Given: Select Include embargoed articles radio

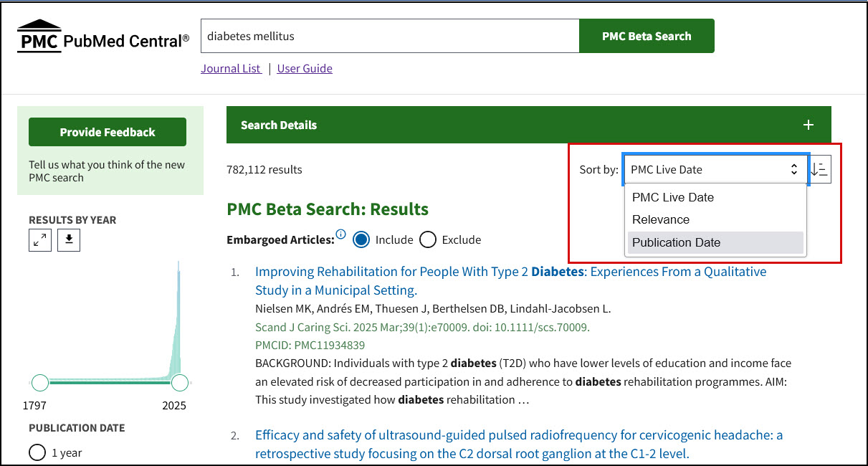Looking at the screenshot, I should click(x=362, y=239).
